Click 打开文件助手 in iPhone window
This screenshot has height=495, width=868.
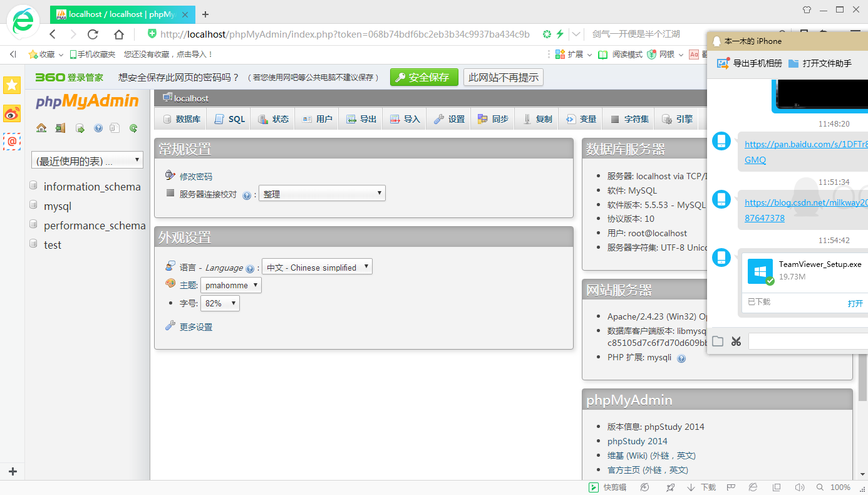(x=820, y=63)
